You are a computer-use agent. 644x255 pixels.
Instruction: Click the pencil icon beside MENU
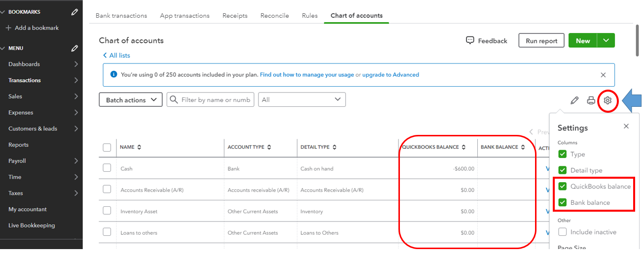74,48
